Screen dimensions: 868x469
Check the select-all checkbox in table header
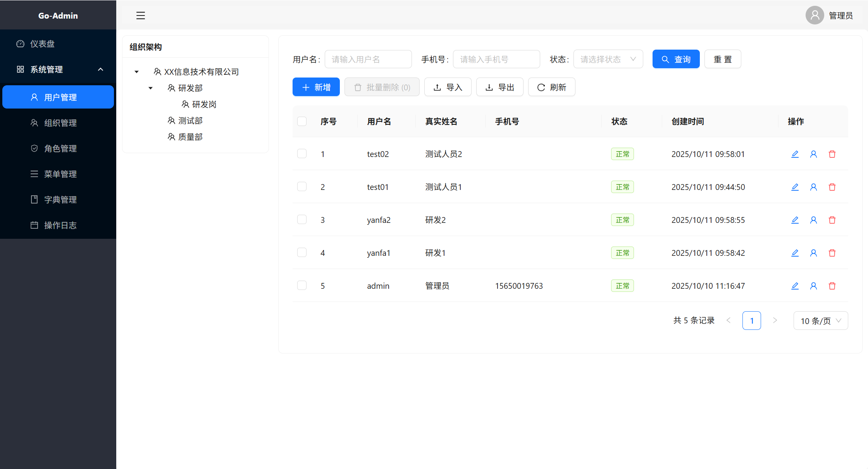click(x=302, y=121)
